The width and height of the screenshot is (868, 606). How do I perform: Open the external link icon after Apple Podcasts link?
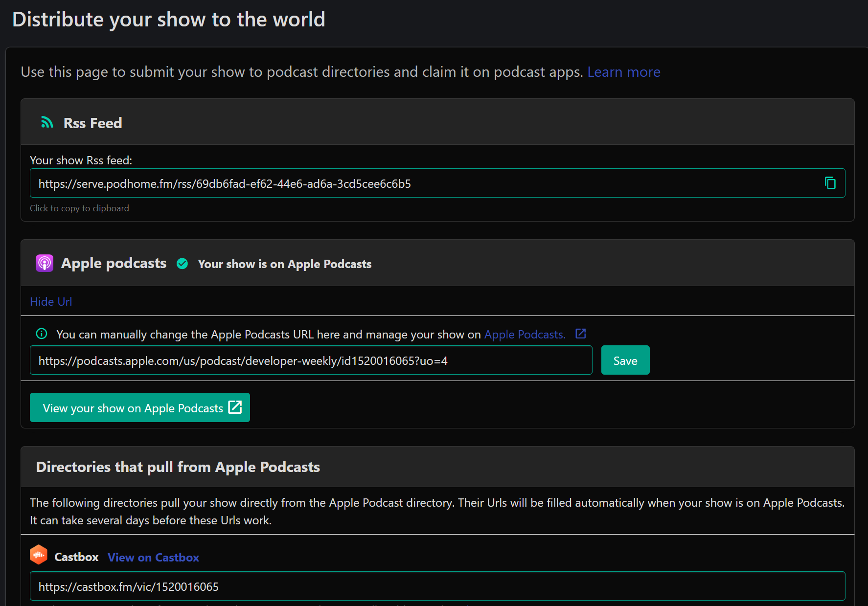(x=581, y=334)
